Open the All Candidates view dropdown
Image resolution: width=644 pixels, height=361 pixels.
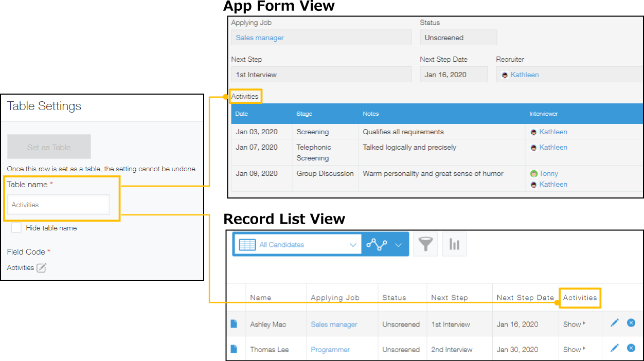[297, 244]
